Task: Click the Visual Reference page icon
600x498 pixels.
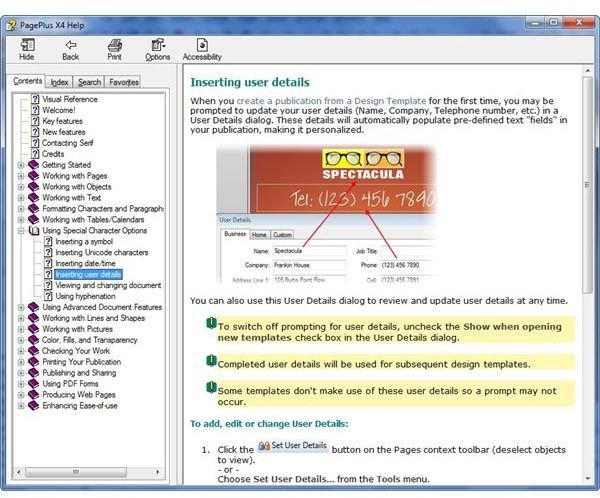Action: [x=35, y=99]
